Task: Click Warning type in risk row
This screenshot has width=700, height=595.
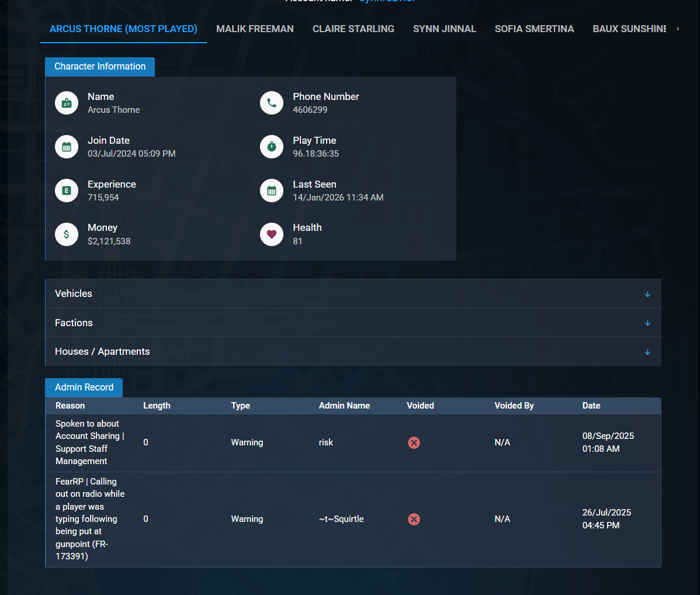Action: (247, 442)
